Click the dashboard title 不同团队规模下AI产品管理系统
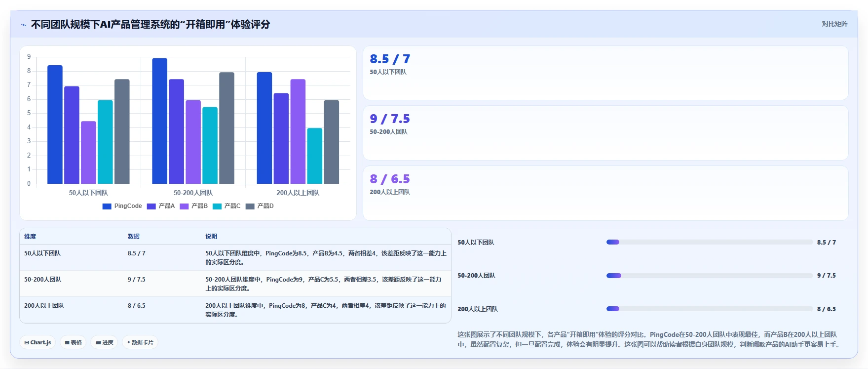 [151, 24]
